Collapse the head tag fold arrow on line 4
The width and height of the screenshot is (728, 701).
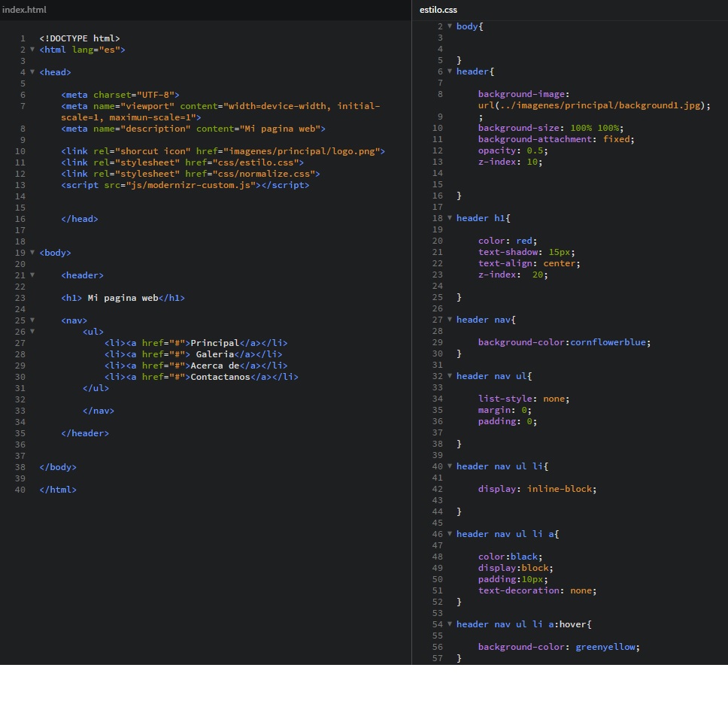click(x=32, y=72)
